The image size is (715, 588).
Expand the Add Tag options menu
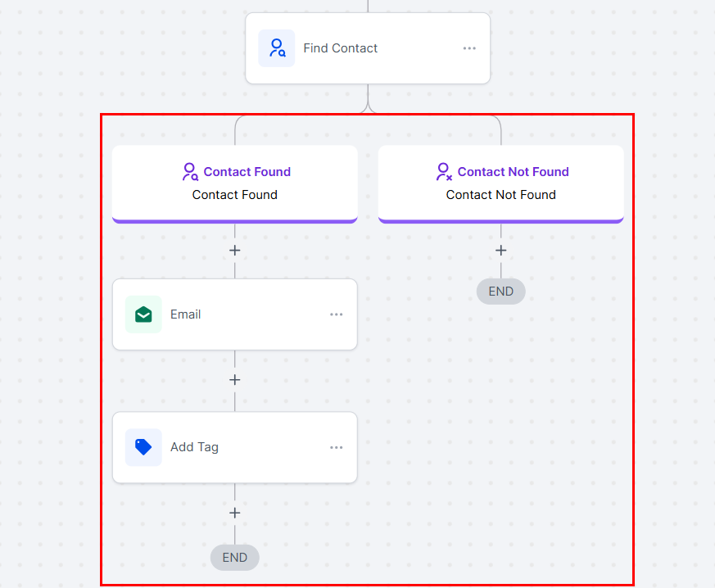337,447
